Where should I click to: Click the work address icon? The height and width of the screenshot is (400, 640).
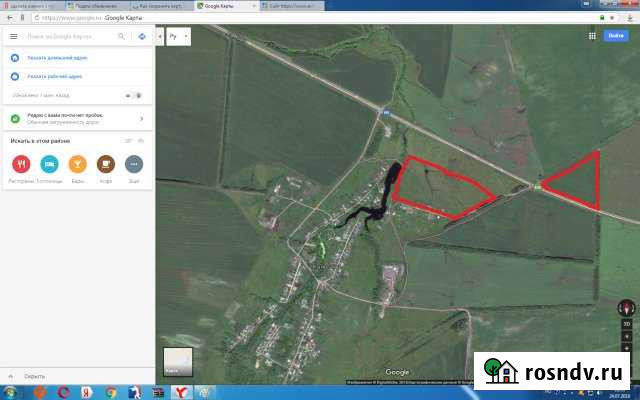(x=15, y=76)
